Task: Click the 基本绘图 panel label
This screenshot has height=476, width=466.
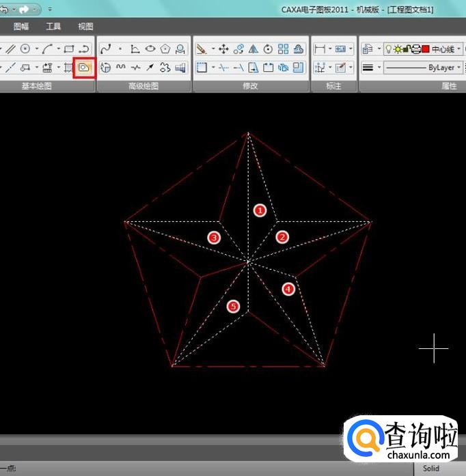Action: (x=36, y=86)
